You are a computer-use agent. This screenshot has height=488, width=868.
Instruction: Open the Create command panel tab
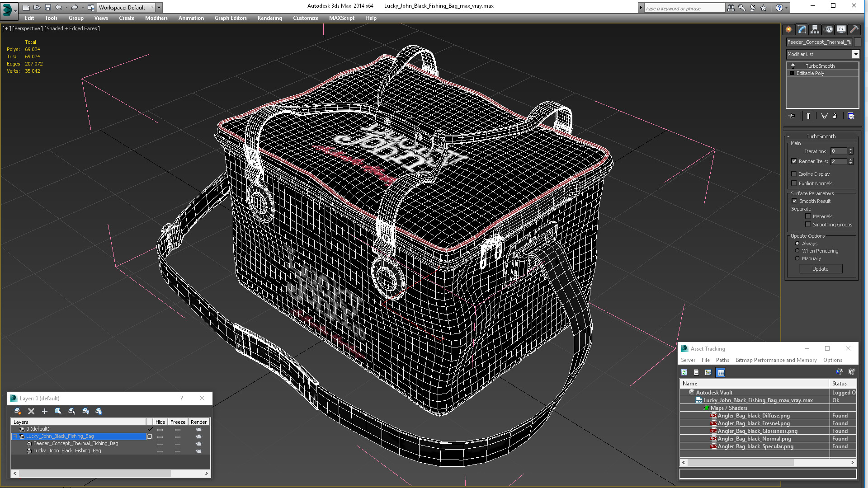pyautogui.click(x=789, y=29)
